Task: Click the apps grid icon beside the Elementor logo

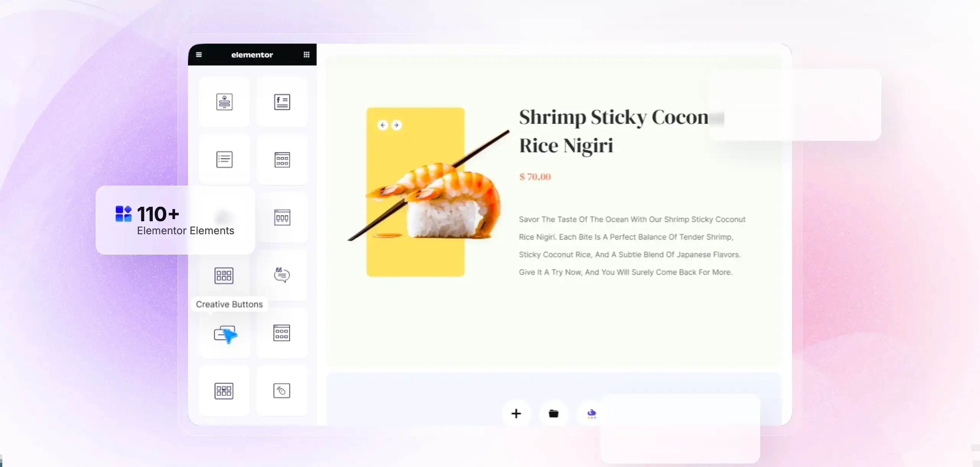Action: (x=306, y=54)
